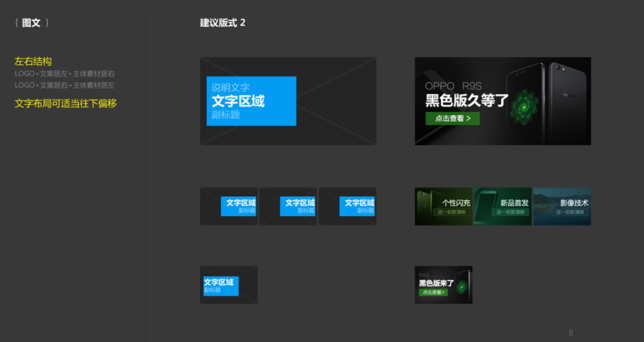The height and width of the screenshot is (342, 644).
Task: Click the large green 点击查看 button
Action: tap(452, 118)
